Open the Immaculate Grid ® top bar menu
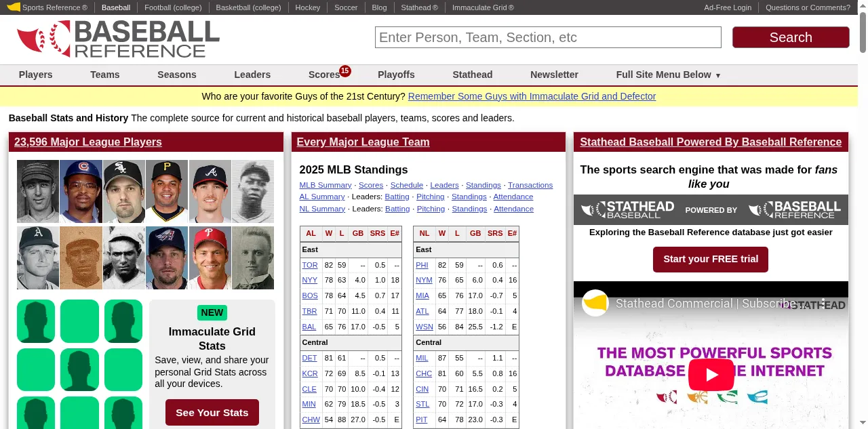Screen dimensions: 868x429 [x=483, y=7]
